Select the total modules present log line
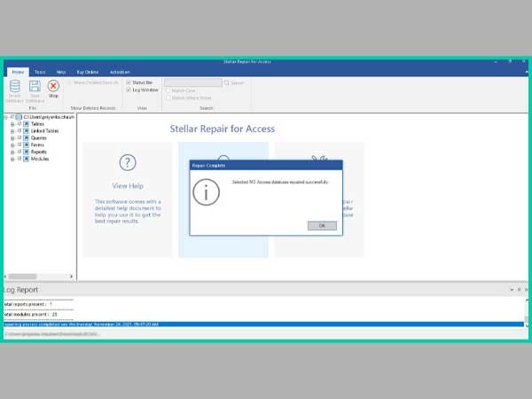The height and width of the screenshot is (399, 532). click(30, 315)
